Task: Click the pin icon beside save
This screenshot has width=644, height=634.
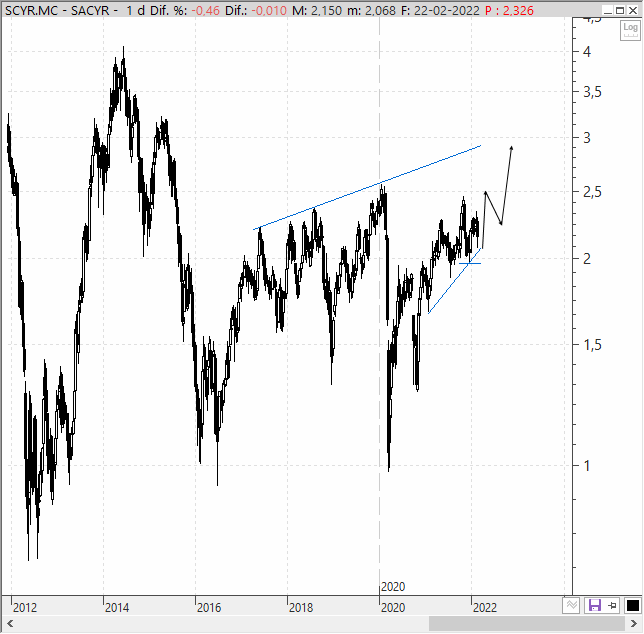Action: click(612, 605)
